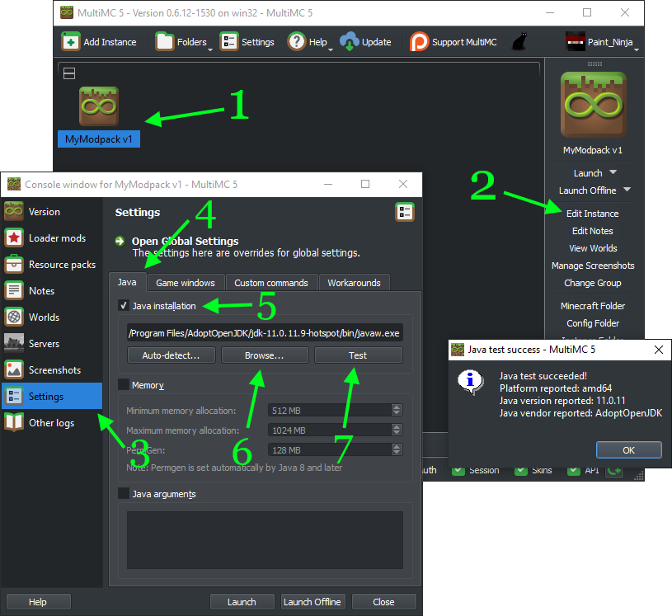Click the black cat icon in toolbar
The height and width of the screenshot is (616, 672).
pos(519,41)
